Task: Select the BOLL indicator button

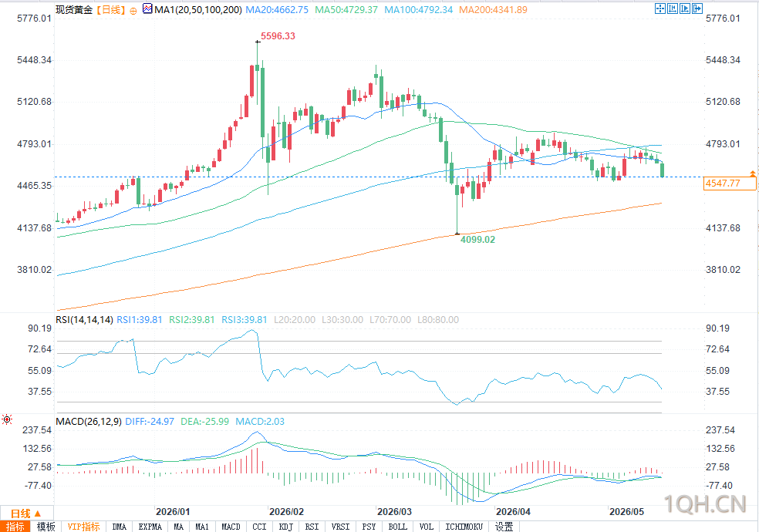Action: (x=398, y=526)
